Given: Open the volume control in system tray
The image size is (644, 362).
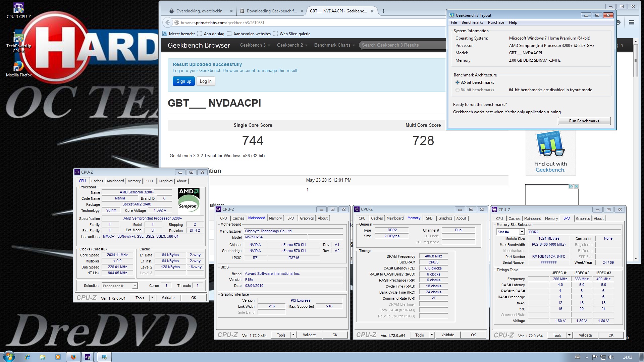Looking at the screenshot, I should tap(611, 357).
